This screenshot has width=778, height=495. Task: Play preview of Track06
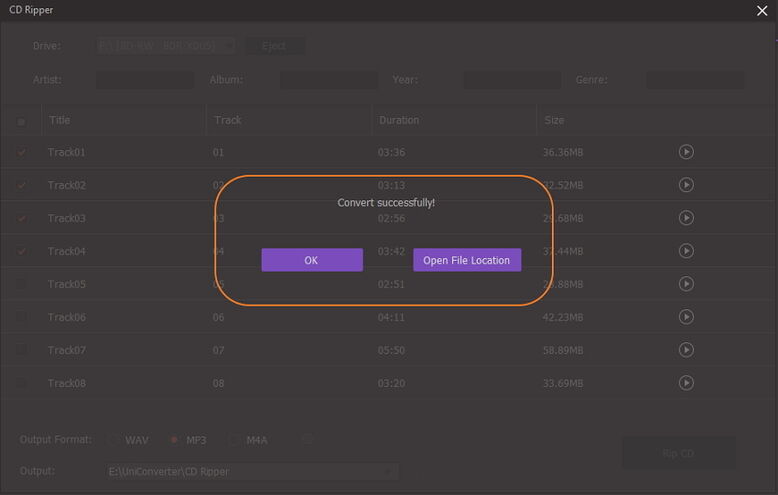(x=686, y=317)
